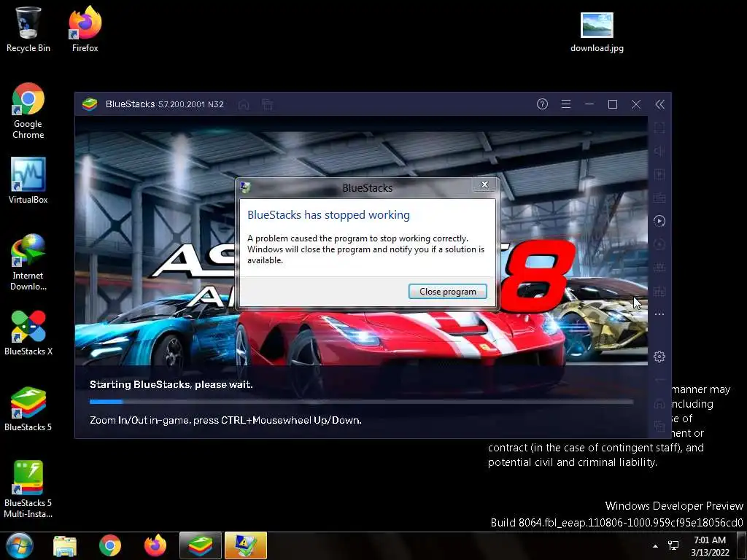Image resolution: width=747 pixels, height=560 pixels.
Task: Click the Close program button
Action: pyautogui.click(x=447, y=292)
